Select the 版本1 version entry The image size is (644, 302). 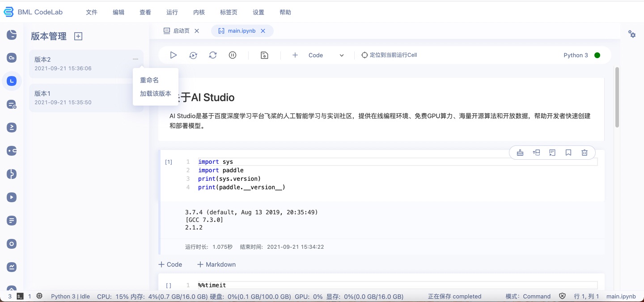point(86,98)
